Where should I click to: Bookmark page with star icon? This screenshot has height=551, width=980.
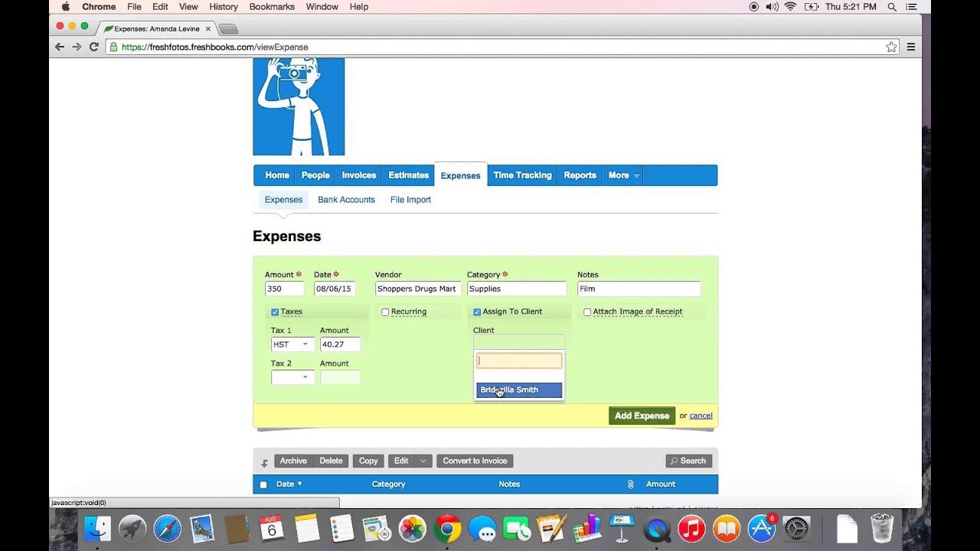click(x=891, y=47)
